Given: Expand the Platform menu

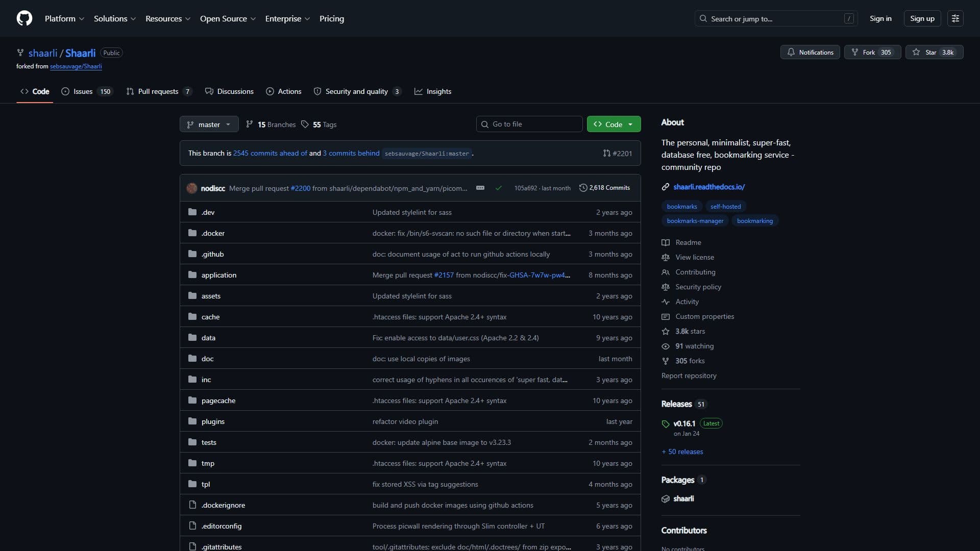Looking at the screenshot, I should (64, 18).
